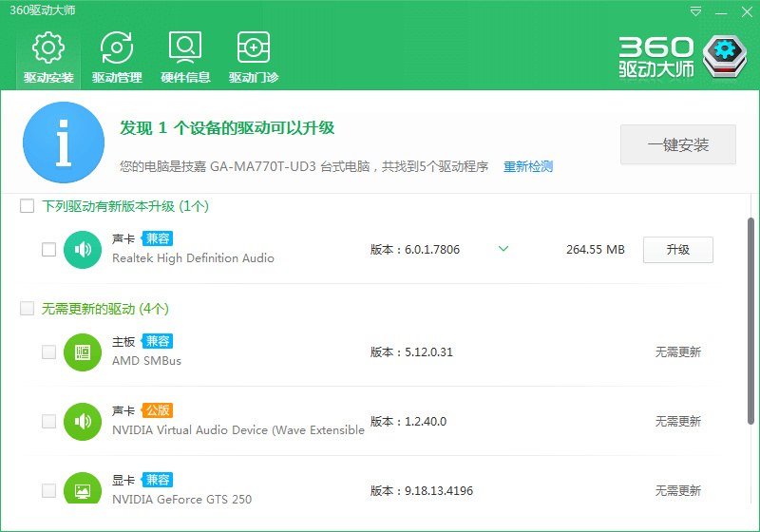760x532 pixels.
Task: Open the 驱动安装 gear icon tab
Action: 48,58
